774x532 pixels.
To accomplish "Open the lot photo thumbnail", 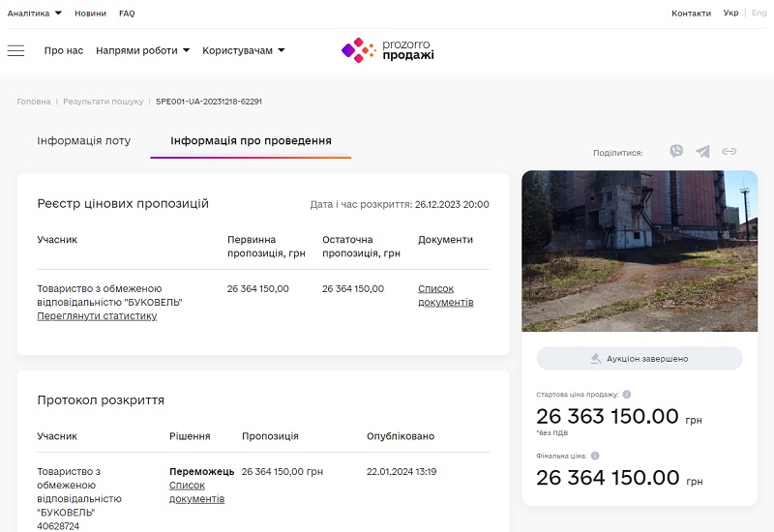I will click(x=640, y=251).
